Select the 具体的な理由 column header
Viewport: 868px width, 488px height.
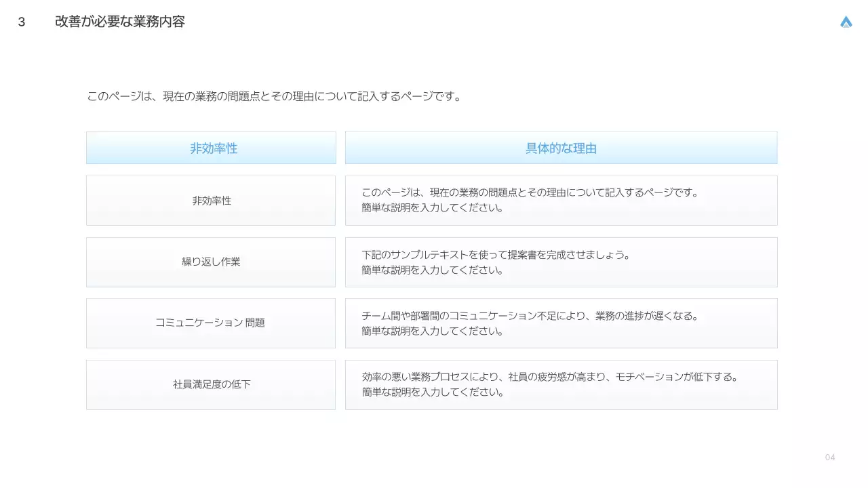561,148
